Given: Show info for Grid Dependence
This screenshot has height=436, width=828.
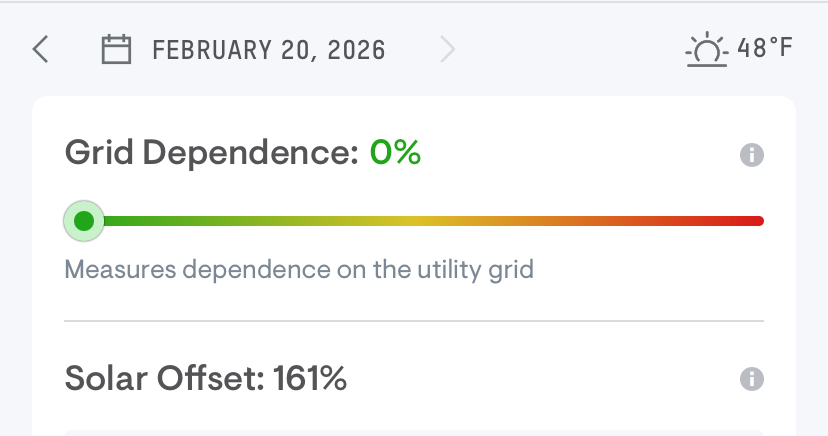Looking at the screenshot, I should 751,155.
